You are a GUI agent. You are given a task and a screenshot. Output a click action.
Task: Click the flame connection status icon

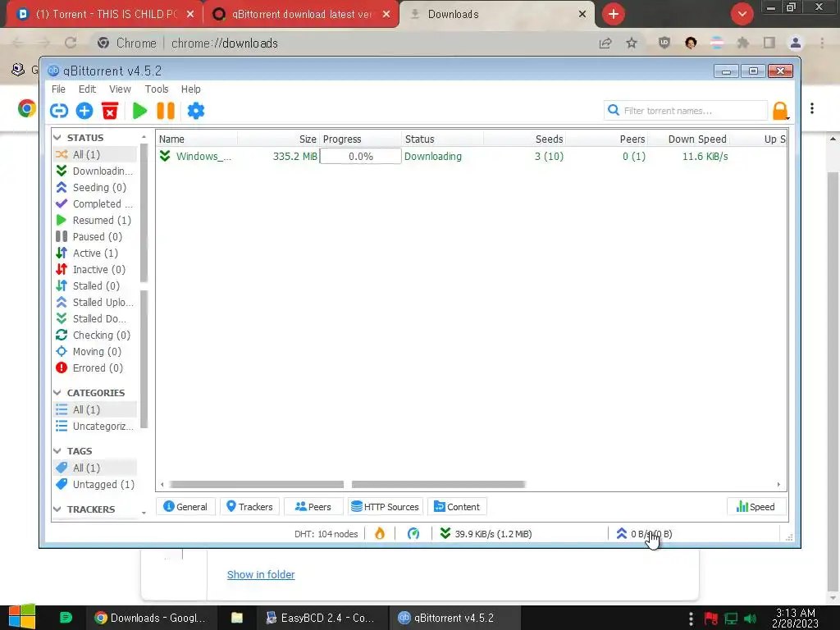[380, 533]
